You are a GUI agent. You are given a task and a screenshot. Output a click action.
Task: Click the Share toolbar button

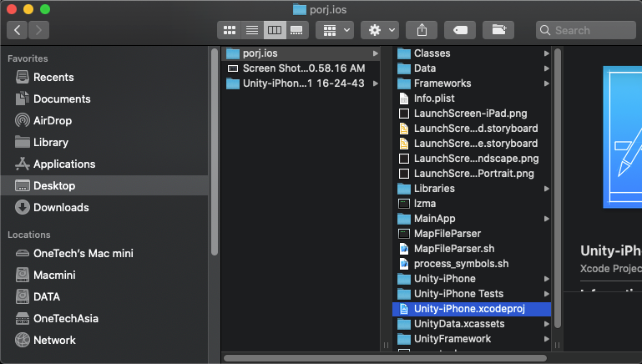point(422,30)
